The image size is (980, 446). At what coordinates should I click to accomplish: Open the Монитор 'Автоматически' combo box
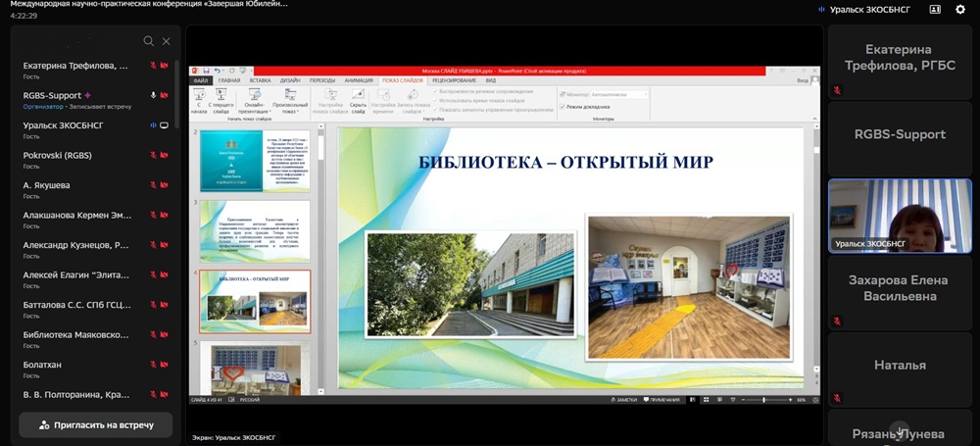619,94
